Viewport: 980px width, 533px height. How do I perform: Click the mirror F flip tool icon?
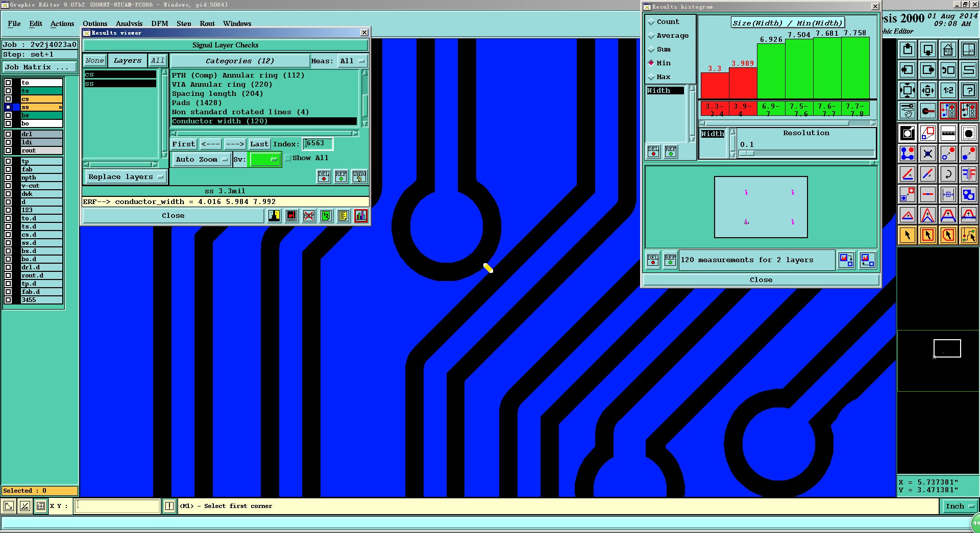(x=968, y=174)
